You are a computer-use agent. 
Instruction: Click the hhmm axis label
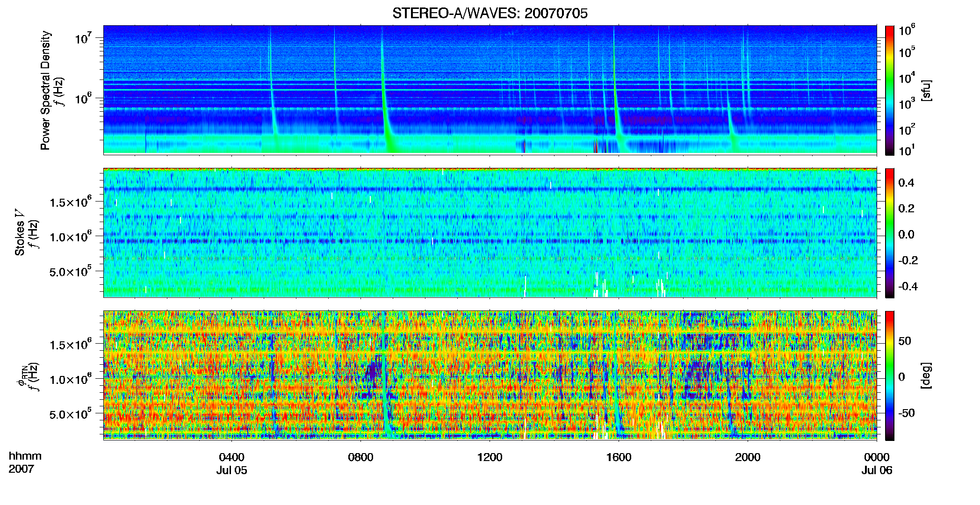click(x=25, y=456)
